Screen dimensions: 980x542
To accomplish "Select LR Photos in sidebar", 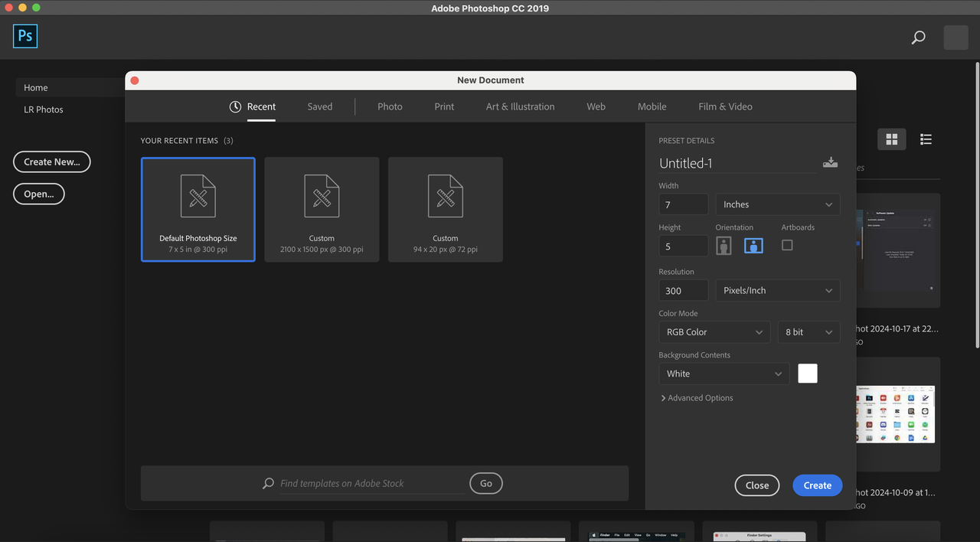I will (x=44, y=109).
